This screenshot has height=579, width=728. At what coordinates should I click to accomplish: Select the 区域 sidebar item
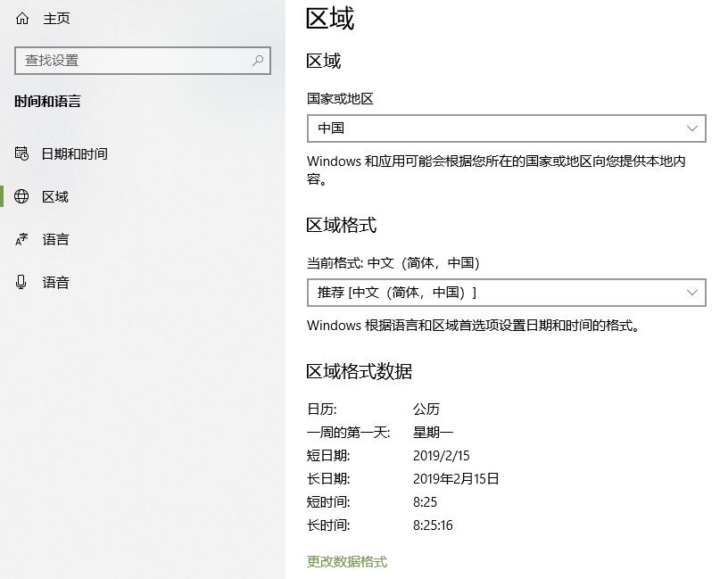(x=143, y=197)
